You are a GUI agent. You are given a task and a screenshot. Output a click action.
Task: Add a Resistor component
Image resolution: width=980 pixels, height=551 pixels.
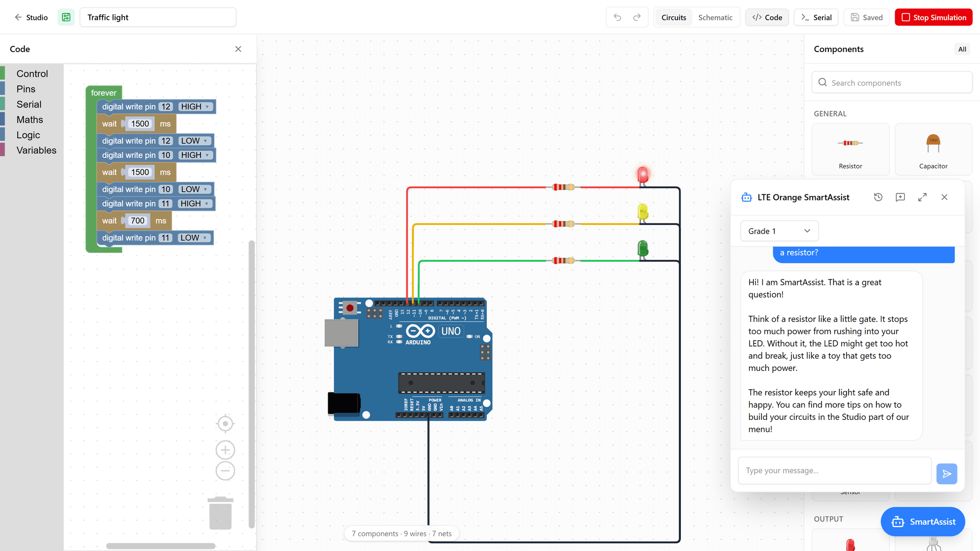coord(850,149)
